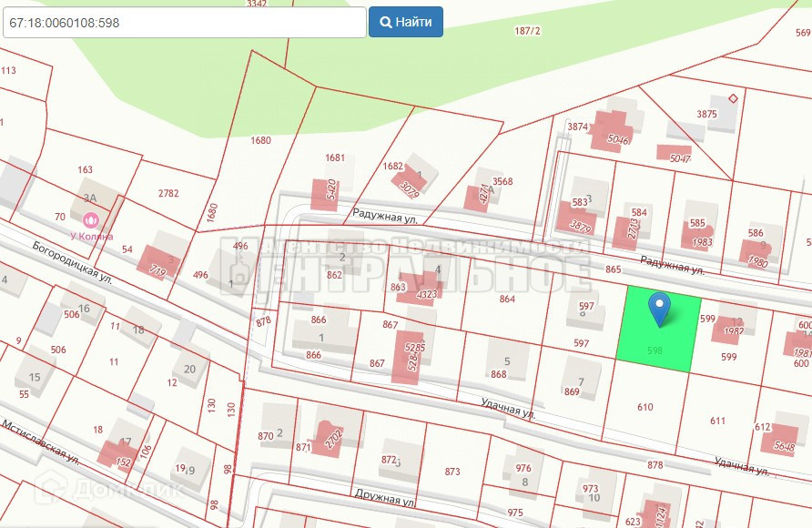The image size is (812, 528).
Task: Click the Мстиславская ул. street label
Action: (x=41, y=442)
